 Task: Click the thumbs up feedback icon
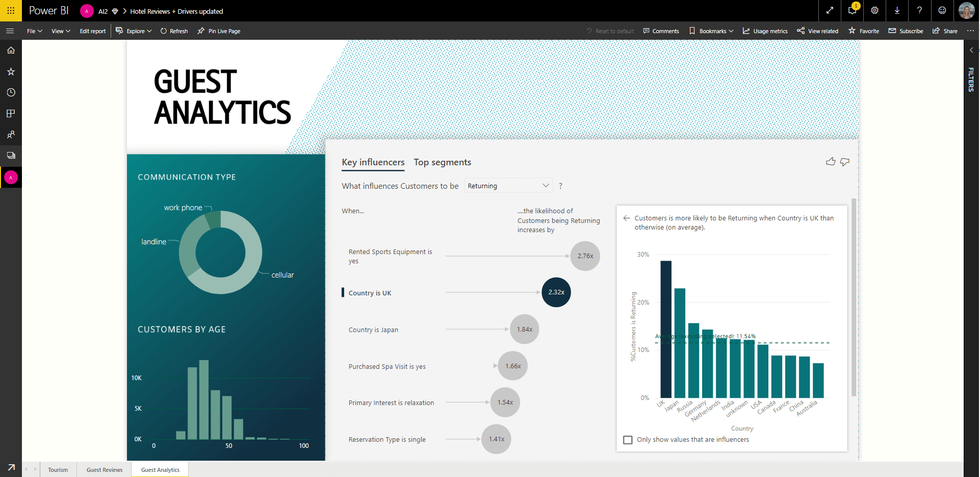[x=831, y=162]
